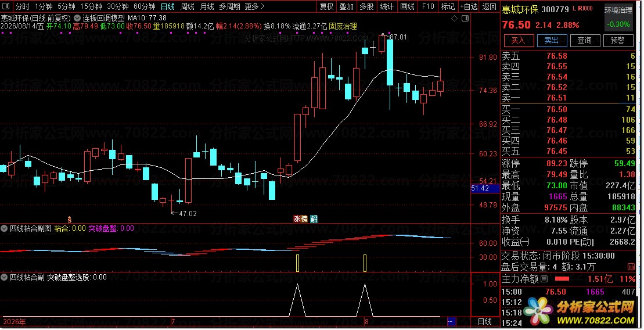Click the 标记 mark button

click(448, 6)
